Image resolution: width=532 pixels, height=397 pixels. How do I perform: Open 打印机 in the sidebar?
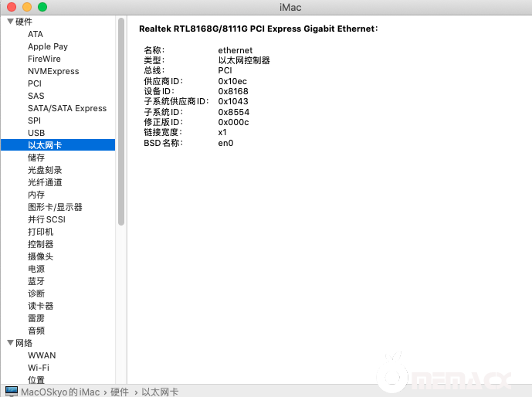pos(41,232)
